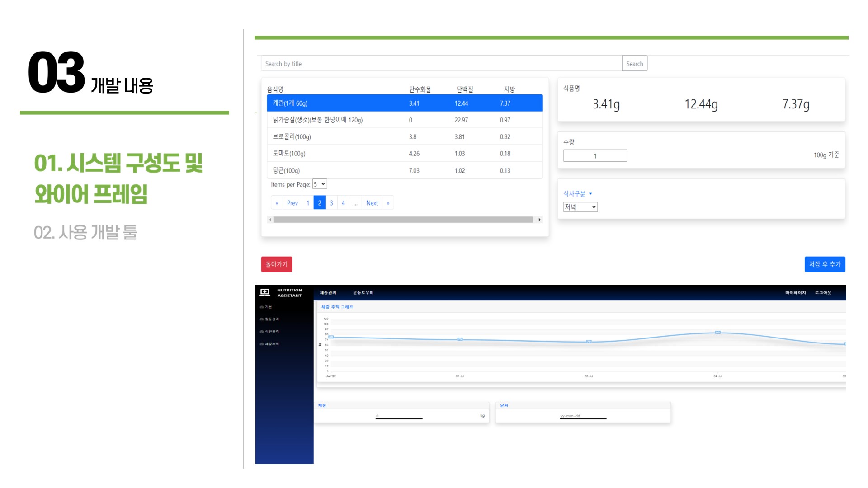Jump to last page with » button
Screen dimensions: 868x488
pos(388,203)
